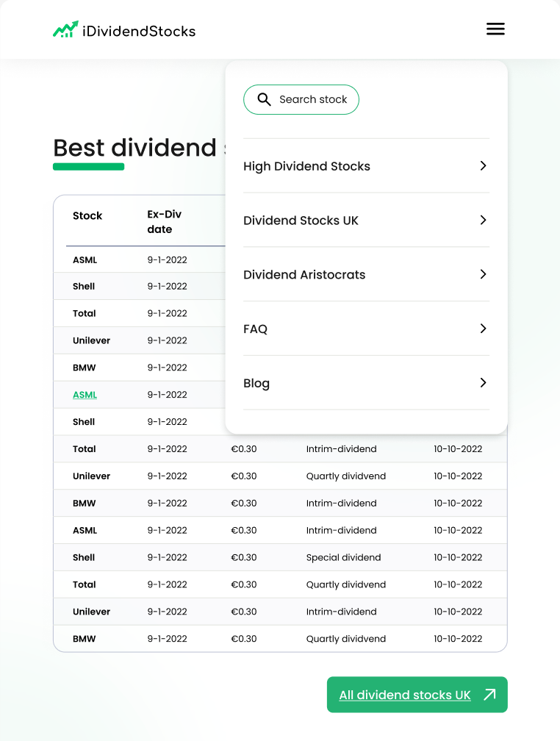This screenshot has height=741, width=560.
Task: Click €0.30 amount in Special dividend row
Action: [x=243, y=557]
